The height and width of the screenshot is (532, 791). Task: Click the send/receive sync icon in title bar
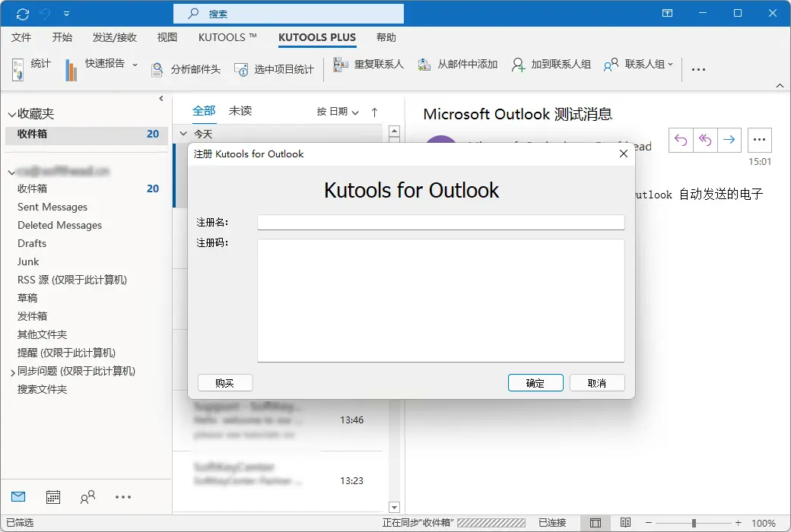(x=23, y=14)
